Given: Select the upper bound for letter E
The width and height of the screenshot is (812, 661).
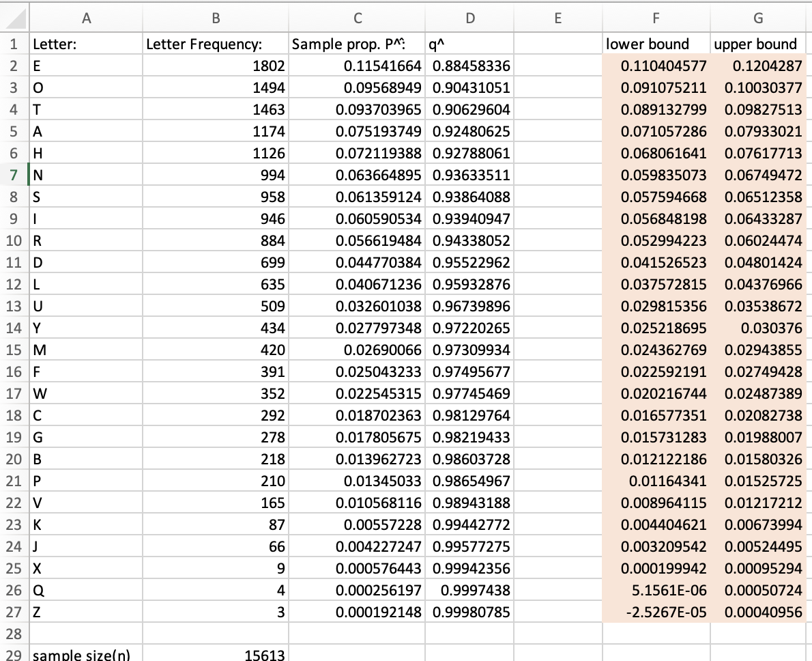Looking at the screenshot, I should (x=757, y=66).
